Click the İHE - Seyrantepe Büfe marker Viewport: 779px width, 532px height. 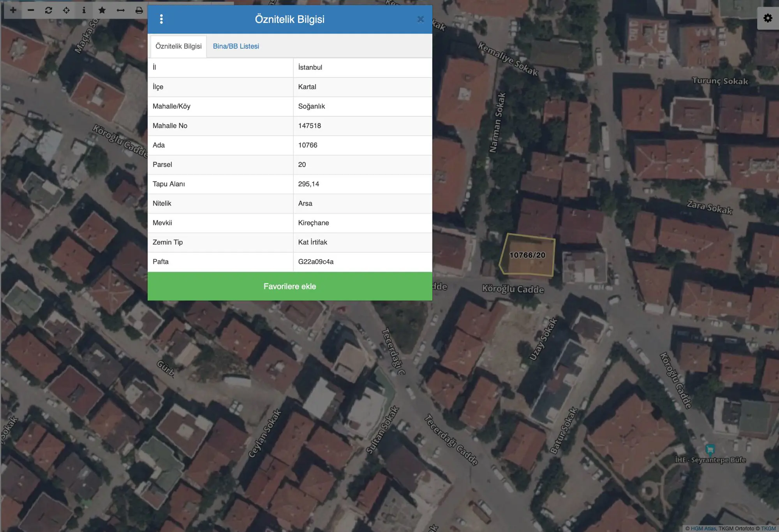[x=710, y=450]
